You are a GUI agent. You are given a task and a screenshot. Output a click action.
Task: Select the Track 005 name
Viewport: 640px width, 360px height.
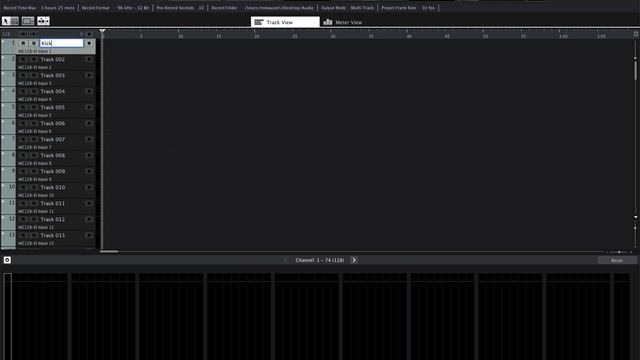point(53,107)
